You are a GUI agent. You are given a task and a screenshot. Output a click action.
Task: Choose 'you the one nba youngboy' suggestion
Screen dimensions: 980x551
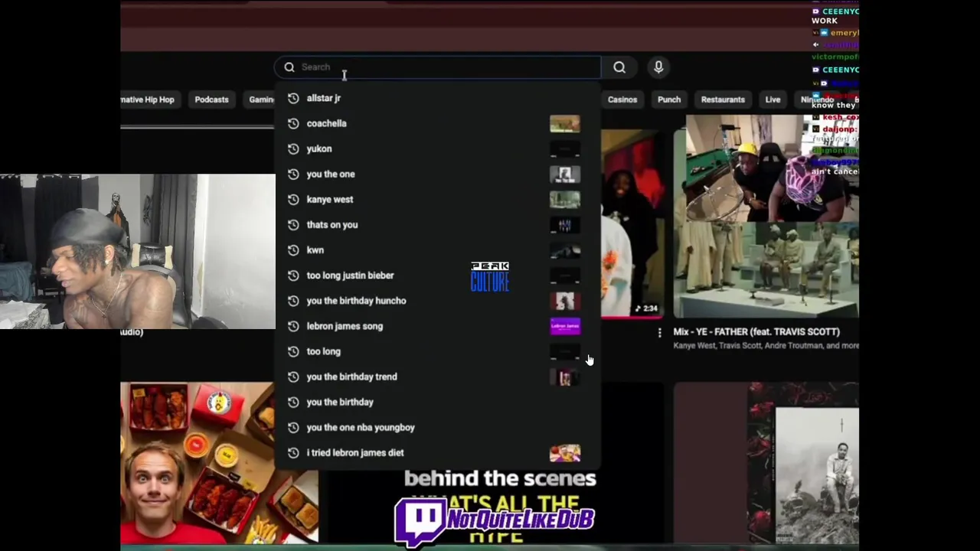[436, 427]
